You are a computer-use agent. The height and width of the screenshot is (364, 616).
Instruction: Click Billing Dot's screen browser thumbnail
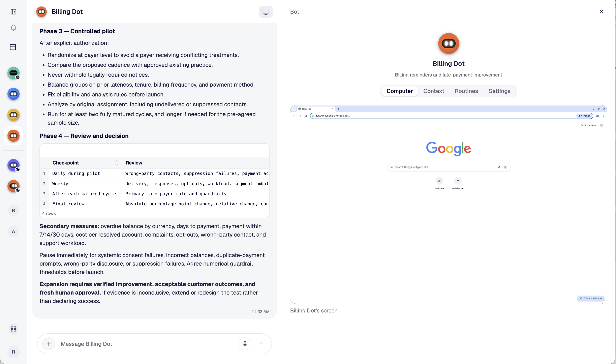point(448,205)
